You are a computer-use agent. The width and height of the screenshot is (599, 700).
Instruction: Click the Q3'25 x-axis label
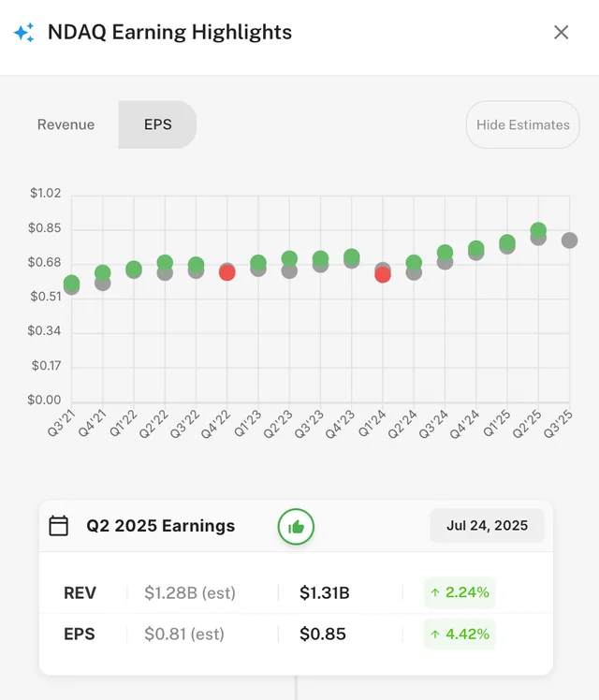[x=558, y=424]
